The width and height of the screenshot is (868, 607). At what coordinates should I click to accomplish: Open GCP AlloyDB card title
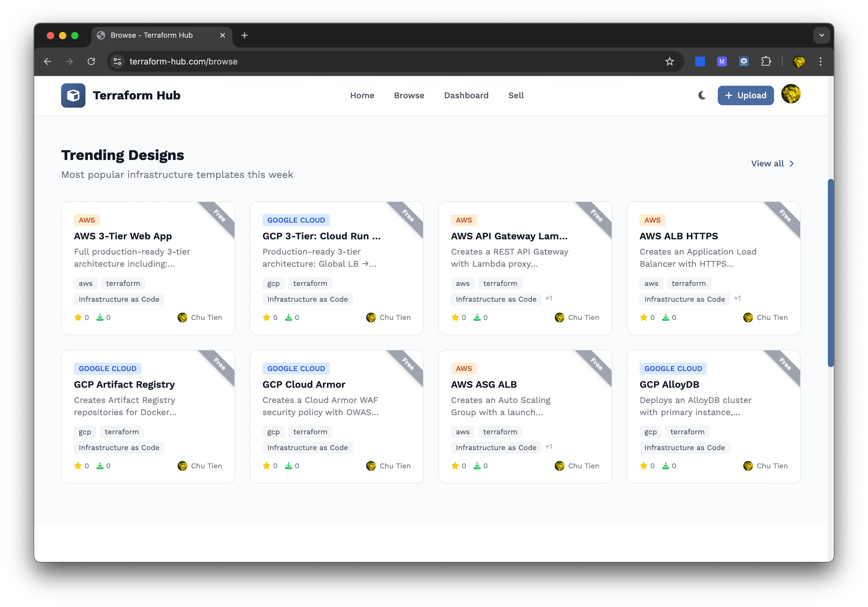(669, 384)
